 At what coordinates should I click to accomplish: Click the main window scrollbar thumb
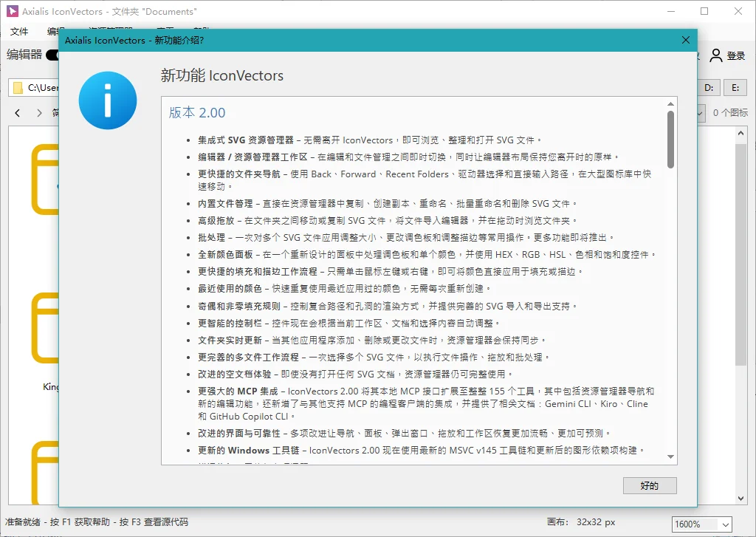click(x=741, y=254)
